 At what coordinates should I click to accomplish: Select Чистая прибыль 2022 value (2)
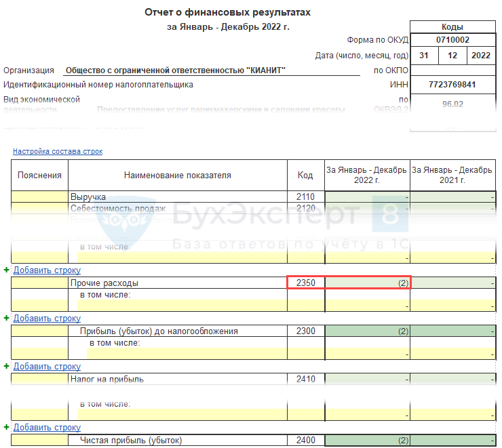(x=367, y=441)
